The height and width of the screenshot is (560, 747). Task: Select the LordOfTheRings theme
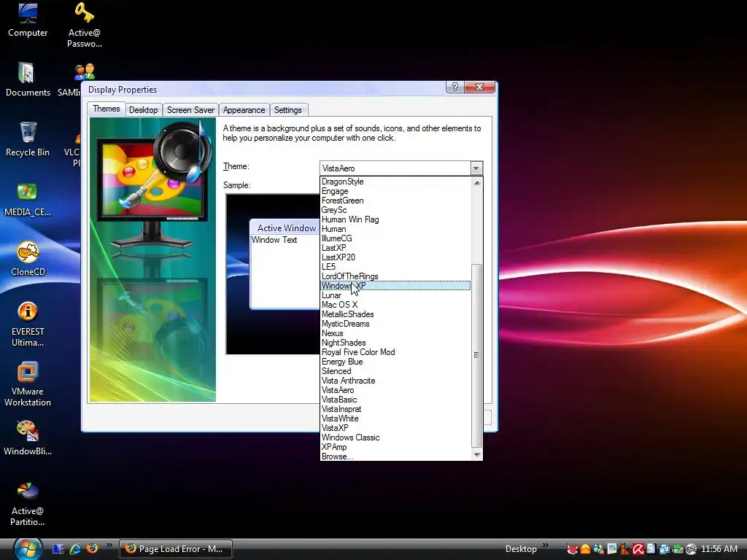pos(395,276)
